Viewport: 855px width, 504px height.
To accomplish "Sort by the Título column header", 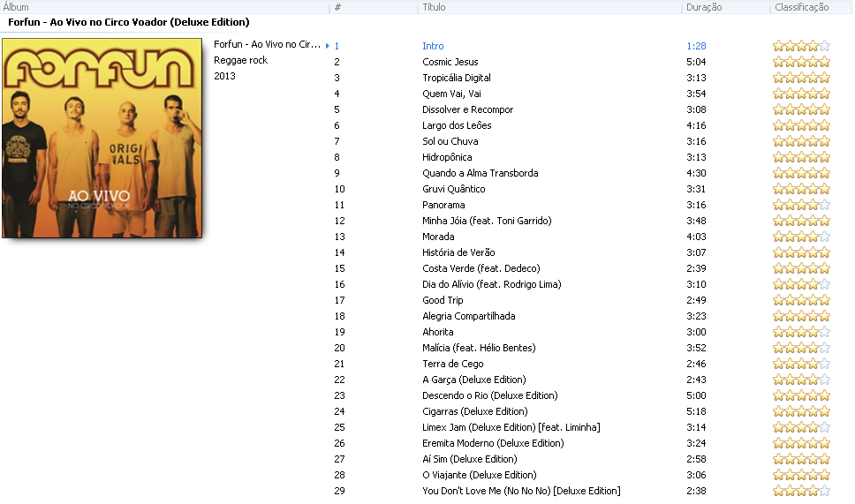I will click(x=434, y=7).
